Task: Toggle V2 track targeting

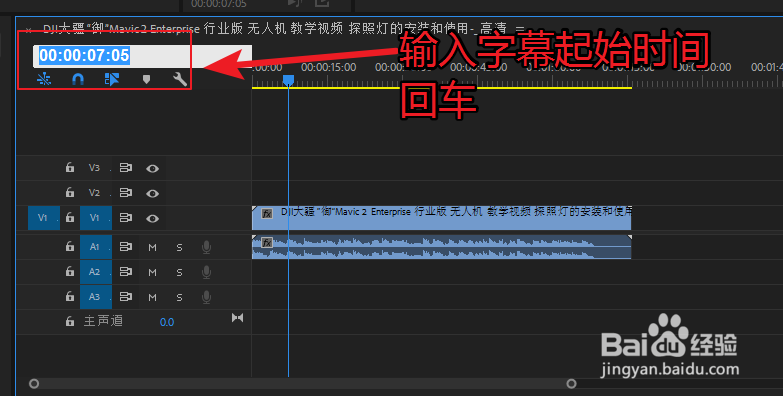Action: 95,193
